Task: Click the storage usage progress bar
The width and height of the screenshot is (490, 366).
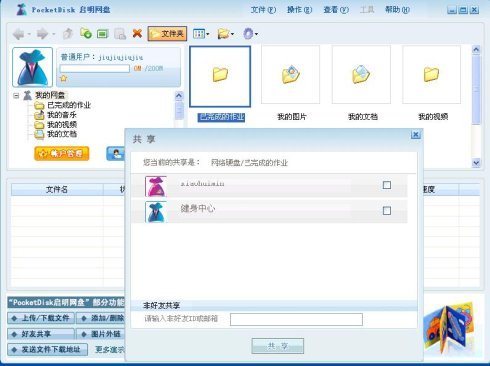Action: pyautogui.click(x=95, y=68)
